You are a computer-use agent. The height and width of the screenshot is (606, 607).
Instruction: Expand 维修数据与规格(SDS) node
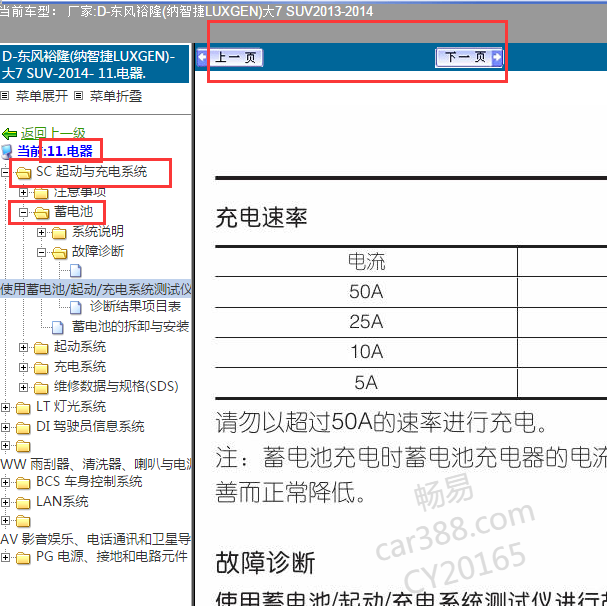[23, 387]
